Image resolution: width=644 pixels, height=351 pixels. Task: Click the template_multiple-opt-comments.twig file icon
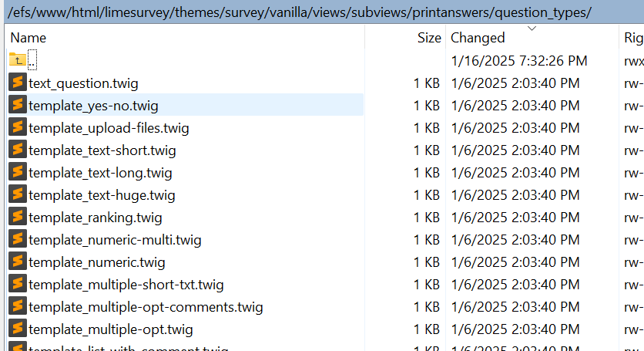(x=18, y=305)
